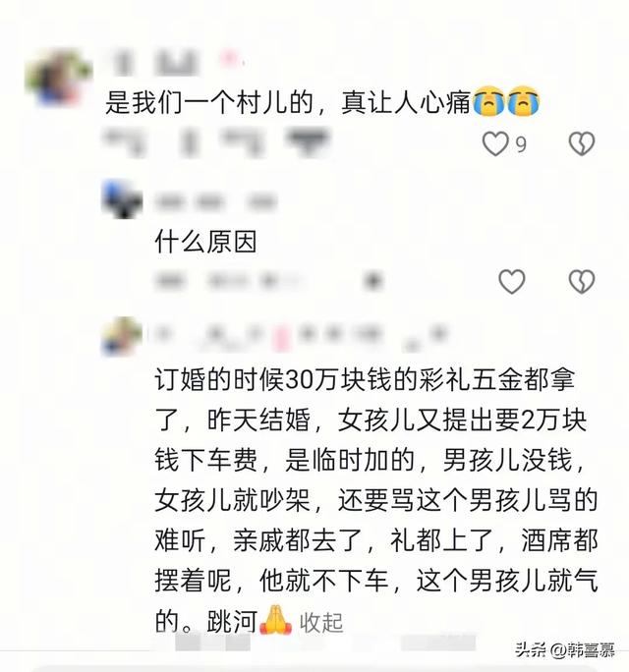Tap the second crying emoji in top comment
Viewport: 629px width, 672px height.
[523, 101]
